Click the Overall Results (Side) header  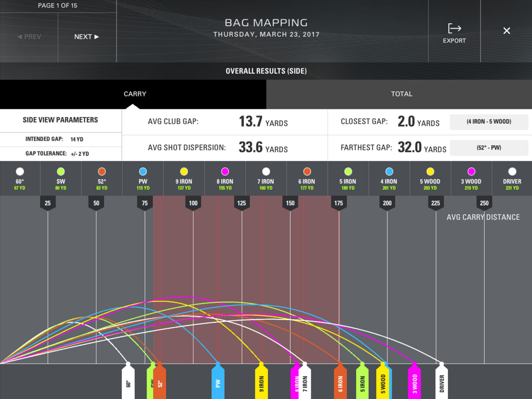(266, 71)
